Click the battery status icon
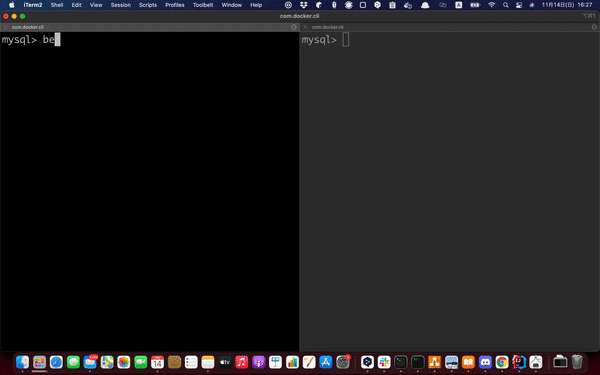Image resolution: width=600 pixels, height=375 pixels. point(475,5)
